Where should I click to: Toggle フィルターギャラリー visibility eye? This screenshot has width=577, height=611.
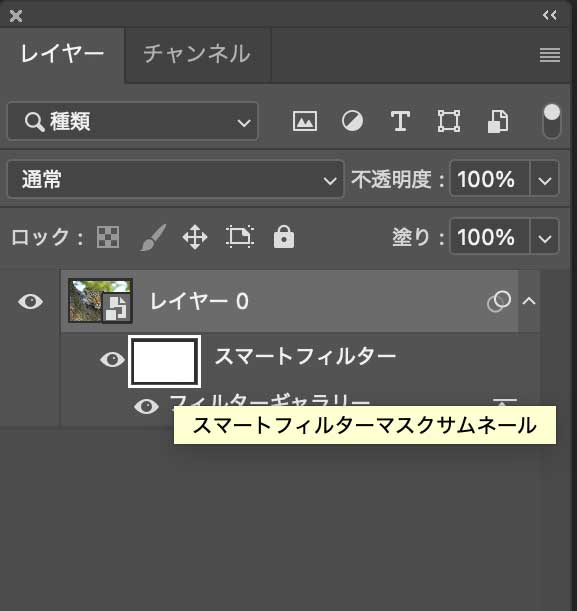[146, 406]
